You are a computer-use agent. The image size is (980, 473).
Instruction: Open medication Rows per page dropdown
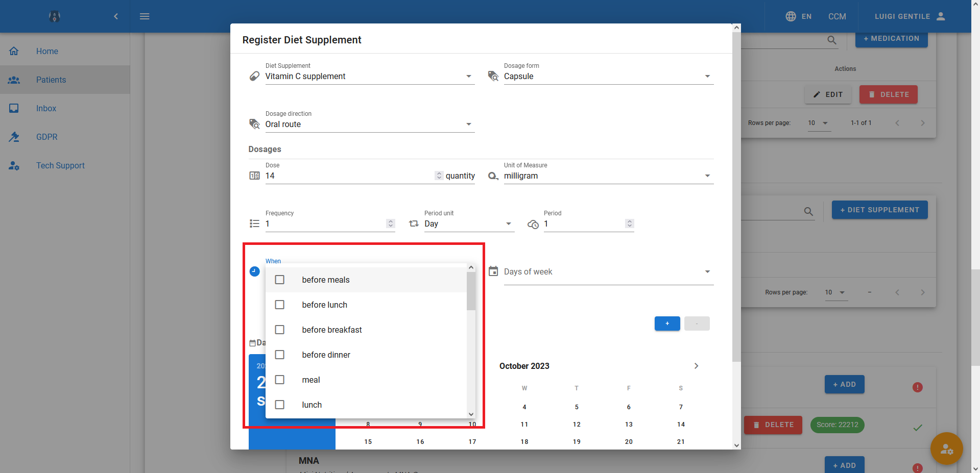pos(819,123)
